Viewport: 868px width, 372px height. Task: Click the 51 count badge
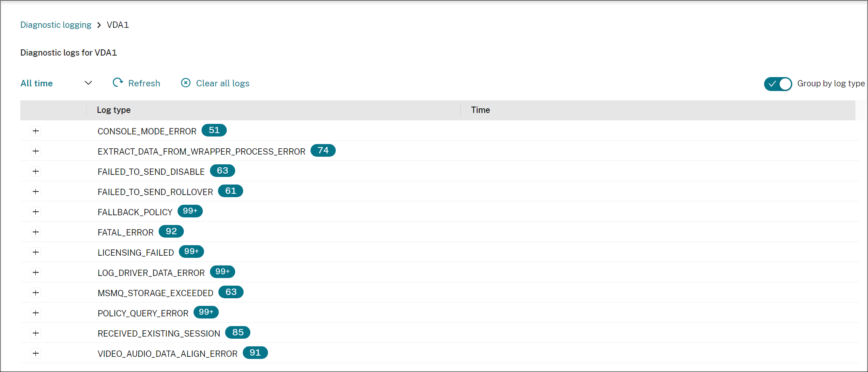pyautogui.click(x=214, y=130)
